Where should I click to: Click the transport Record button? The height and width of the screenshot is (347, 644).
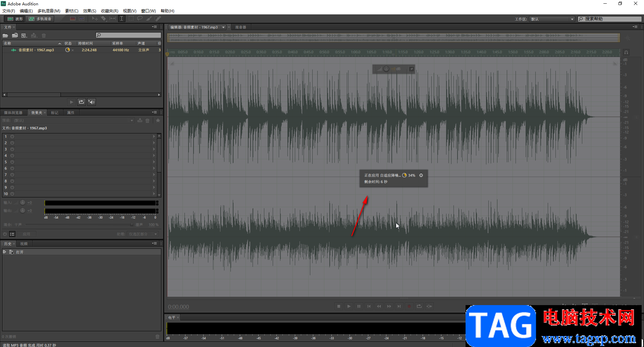[409, 306]
